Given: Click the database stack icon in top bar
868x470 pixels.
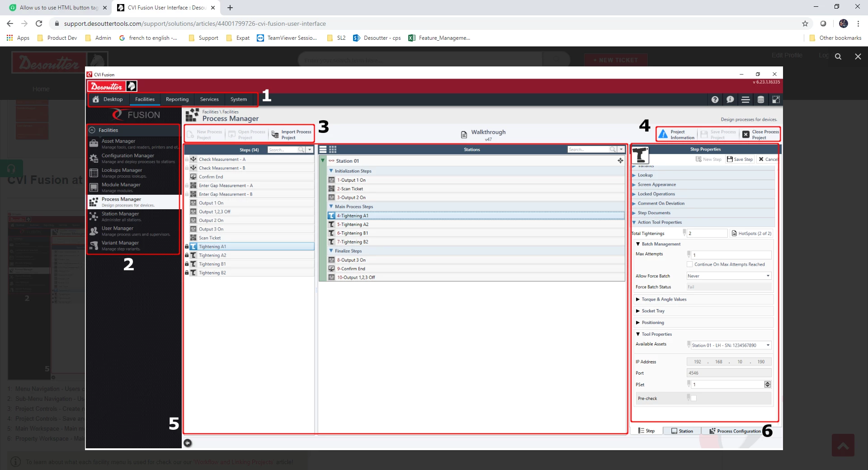Looking at the screenshot, I should pyautogui.click(x=761, y=99).
